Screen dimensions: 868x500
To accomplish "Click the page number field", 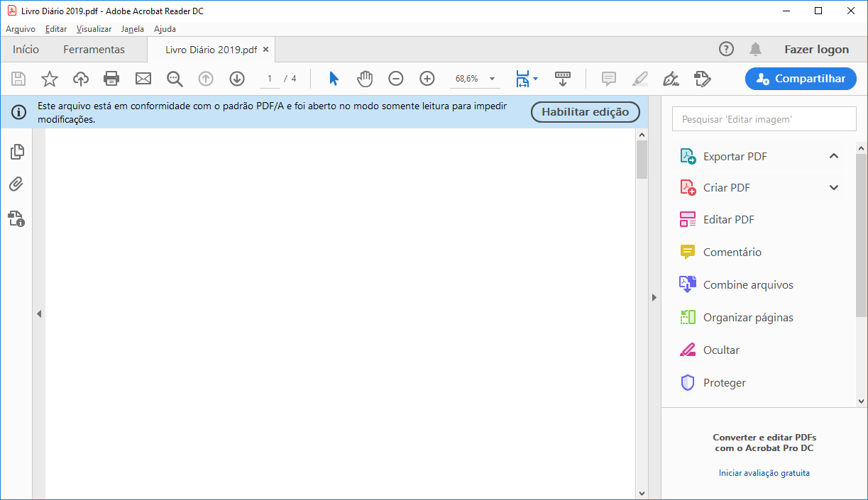I will pyautogui.click(x=270, y=79).
